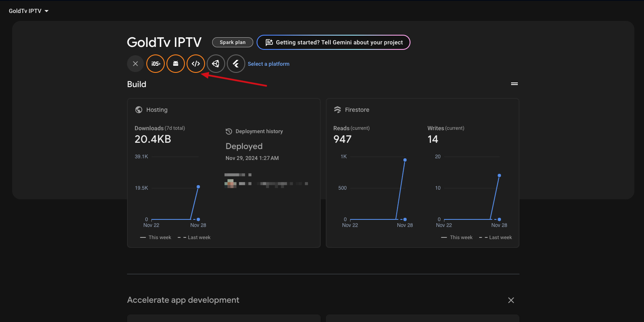Collapse the Build section handle icon
The width and height of the screenshot is (644, 322).
click(x=514, y=84)
